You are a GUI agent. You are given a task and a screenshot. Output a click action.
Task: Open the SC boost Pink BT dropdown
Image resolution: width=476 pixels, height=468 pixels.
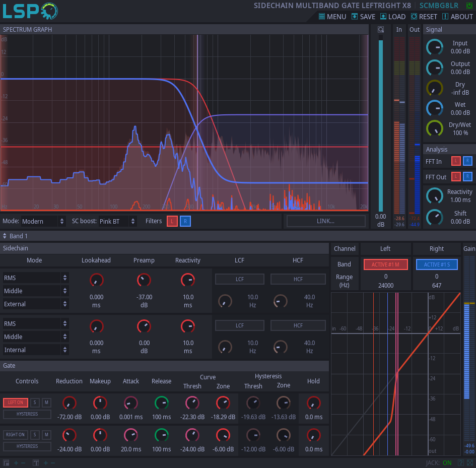[117, 221]
